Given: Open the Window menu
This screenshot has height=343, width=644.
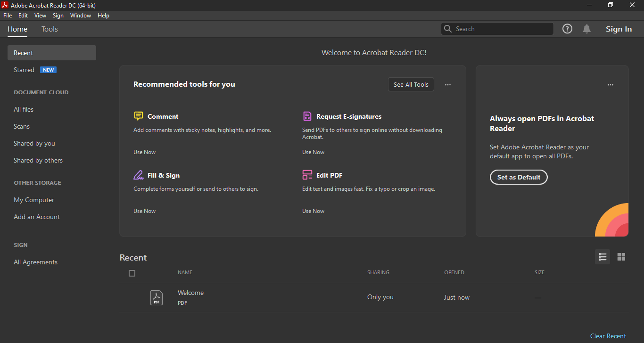Looking at the screenshot, I should pyautogui.click(x=81, y=16).
